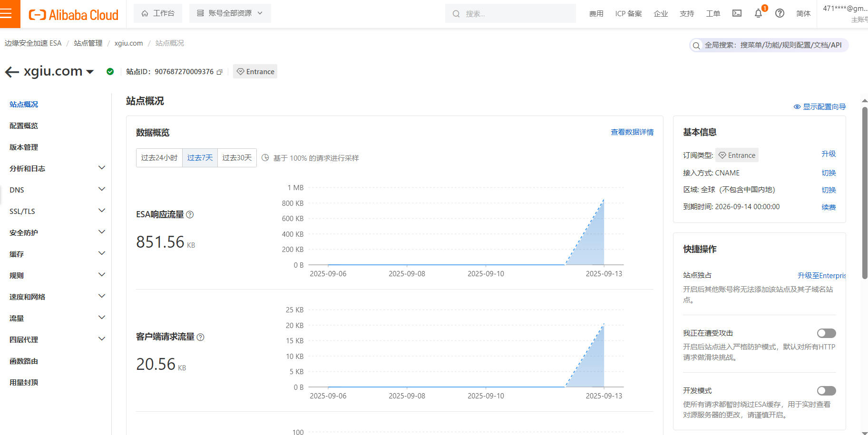Open the 费用 top menu
This screenshot has height=435, width=868.
click(x=596, y=13)
